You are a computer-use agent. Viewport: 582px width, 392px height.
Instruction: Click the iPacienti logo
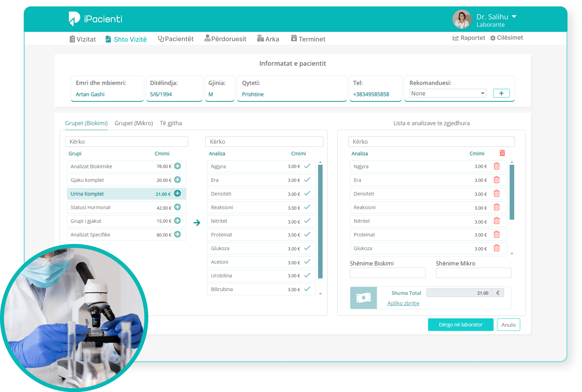point(95,19)
